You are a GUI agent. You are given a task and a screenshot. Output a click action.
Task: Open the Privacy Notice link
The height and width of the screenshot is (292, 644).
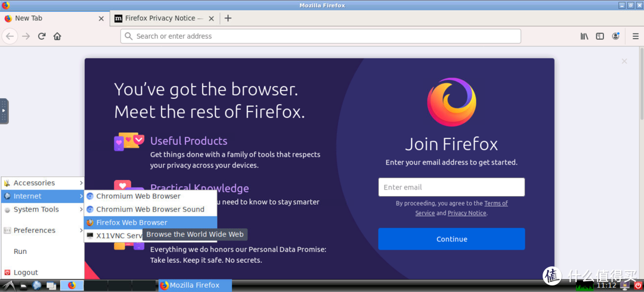coord(466,213)
